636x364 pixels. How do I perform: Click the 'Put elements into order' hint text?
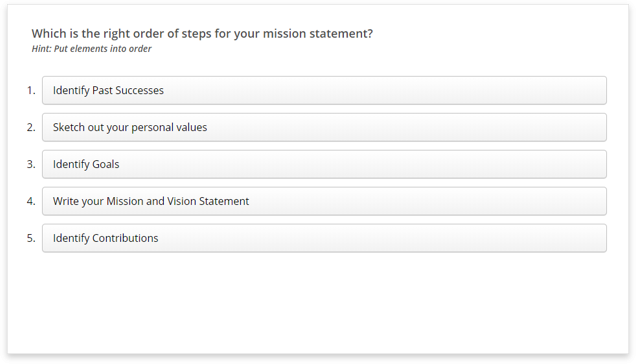point(103,49)
